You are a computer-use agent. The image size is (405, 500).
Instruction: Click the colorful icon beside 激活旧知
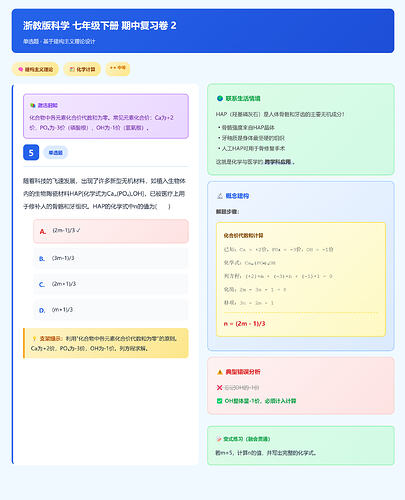tap(33, 105)
